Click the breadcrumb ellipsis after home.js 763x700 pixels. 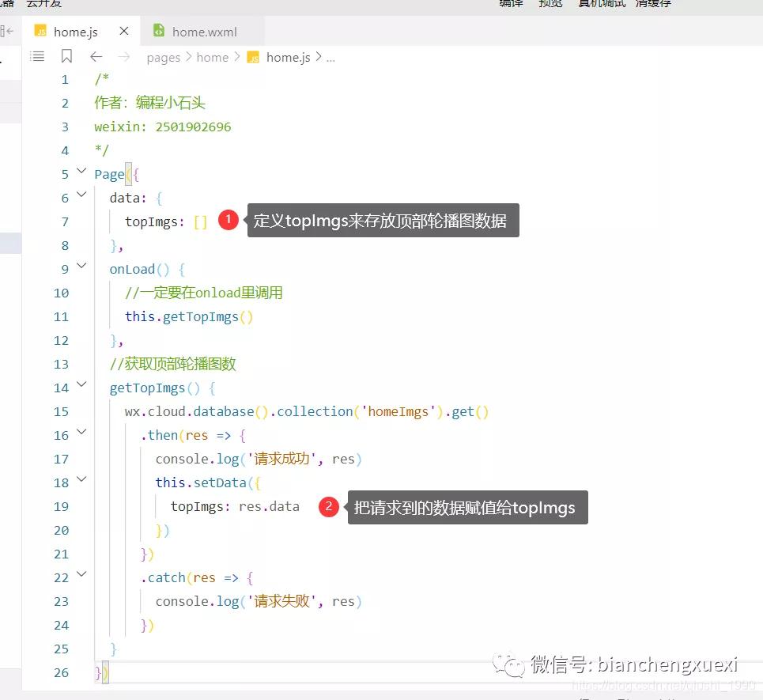click(331, 57)
